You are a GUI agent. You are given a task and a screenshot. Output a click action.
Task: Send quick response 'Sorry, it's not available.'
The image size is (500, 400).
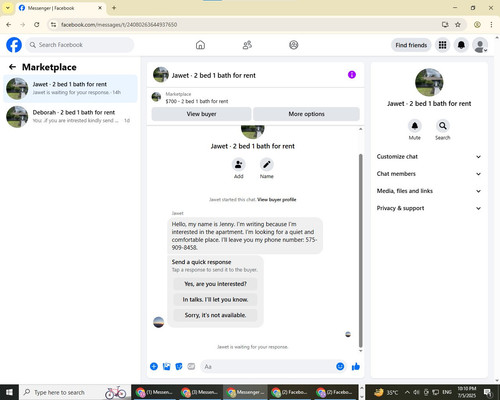pos(215,315)
